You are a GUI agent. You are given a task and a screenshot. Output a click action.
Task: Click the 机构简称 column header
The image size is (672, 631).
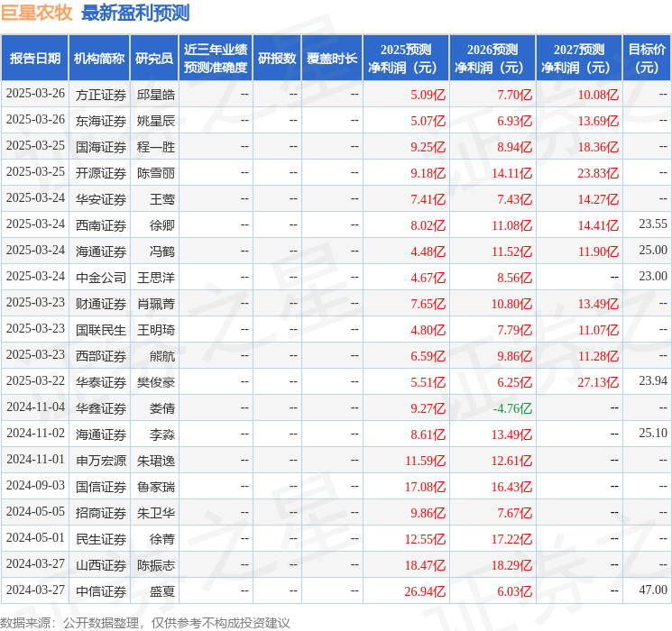click(x=99, y=58)
